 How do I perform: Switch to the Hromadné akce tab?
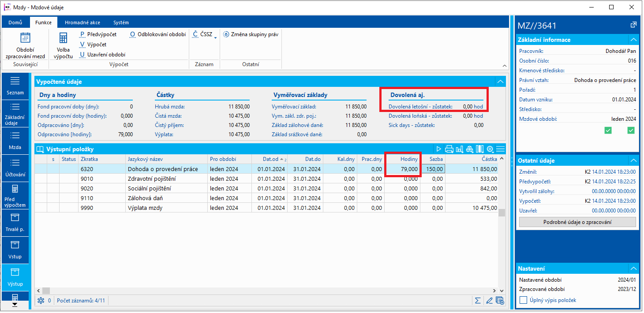pyautogui.click(x=82, y=22)
